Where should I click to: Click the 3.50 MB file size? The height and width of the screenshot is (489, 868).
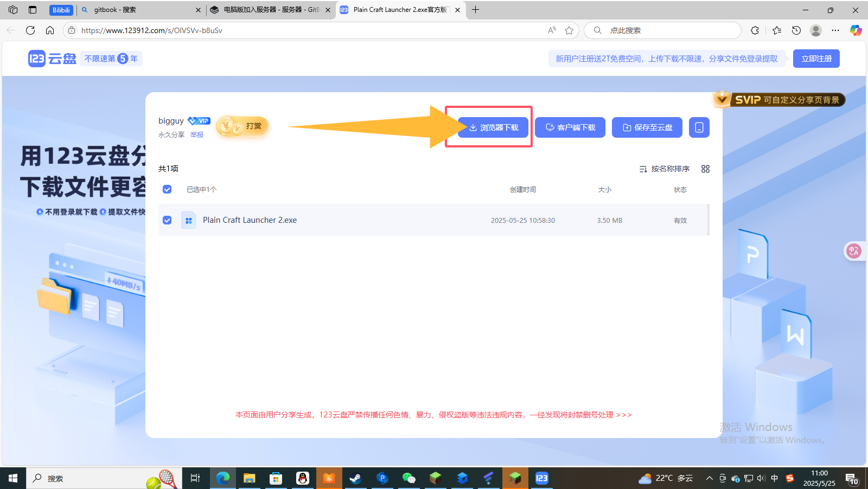pos(610,221)
